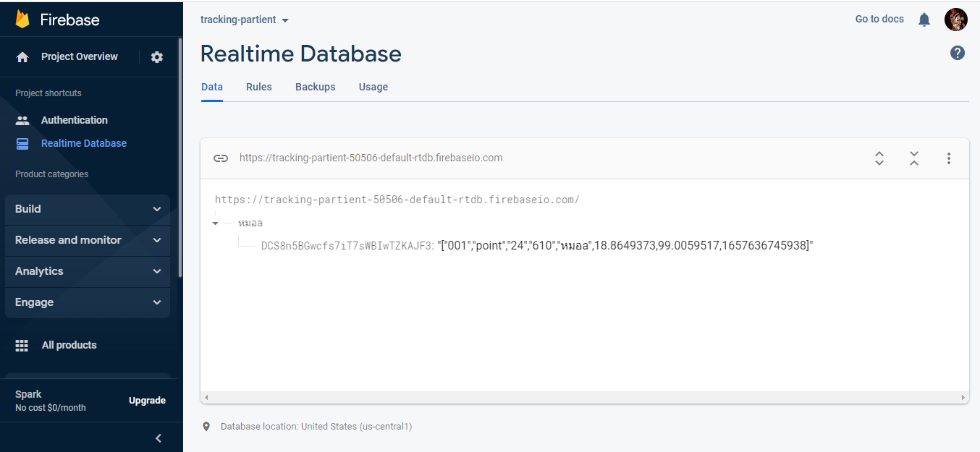Screen dimensions: 980x452
Task: Switch to the Usage tab
Action: click(373, 87)
